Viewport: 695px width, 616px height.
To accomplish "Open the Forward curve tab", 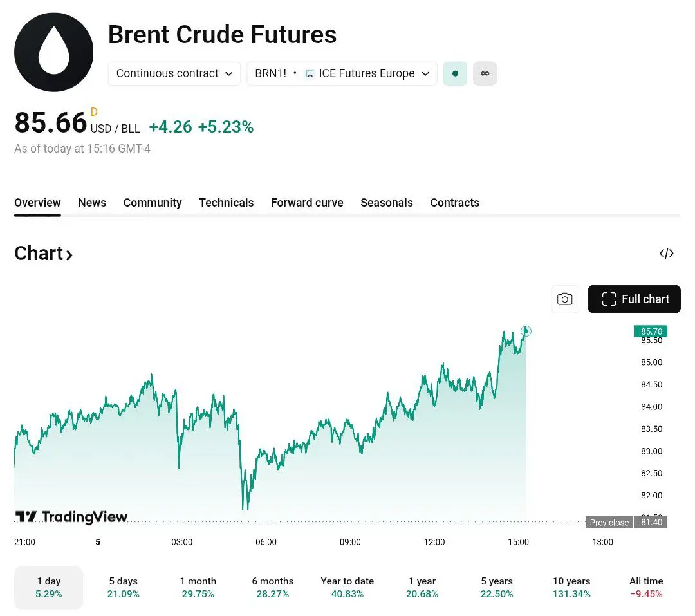I will point(307,203).
